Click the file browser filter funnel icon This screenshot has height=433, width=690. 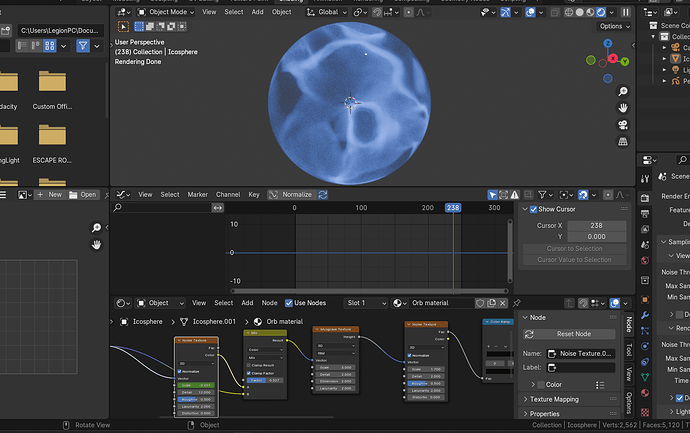tap(83, 46)
